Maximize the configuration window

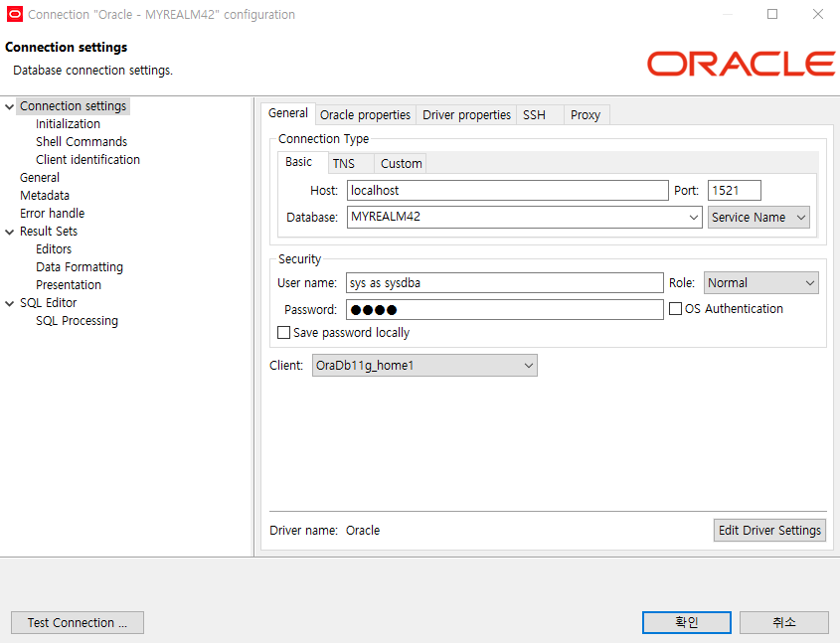[x=772, y=14]
